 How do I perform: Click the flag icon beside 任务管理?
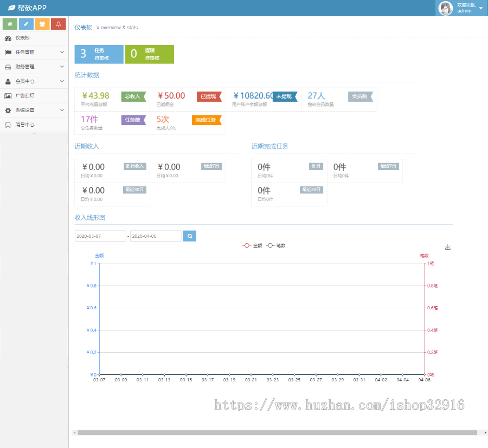click(8, 52)
